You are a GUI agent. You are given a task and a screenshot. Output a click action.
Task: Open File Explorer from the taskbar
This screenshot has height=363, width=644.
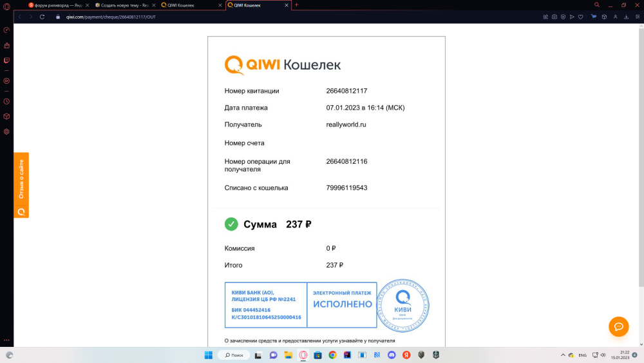[x=289, y=355]
